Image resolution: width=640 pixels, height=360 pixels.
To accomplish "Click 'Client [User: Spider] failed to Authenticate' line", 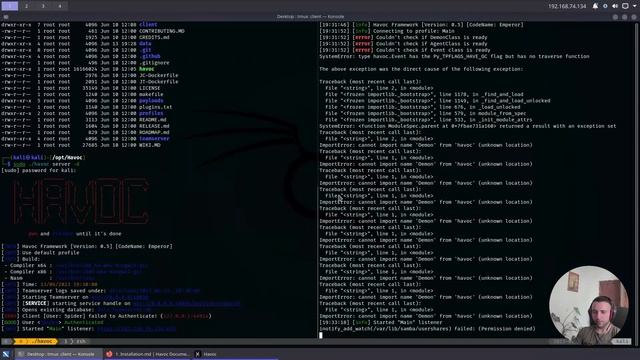I will tap(107, 316).
